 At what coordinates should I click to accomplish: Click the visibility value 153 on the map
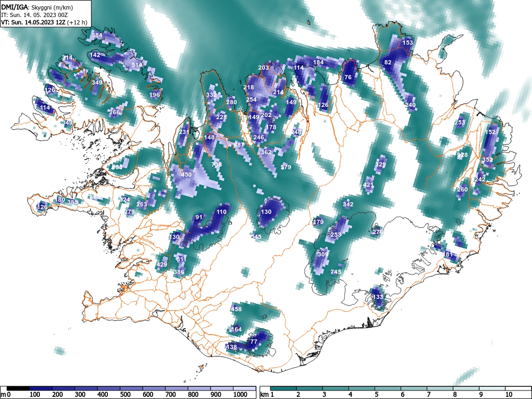point(408,43)
